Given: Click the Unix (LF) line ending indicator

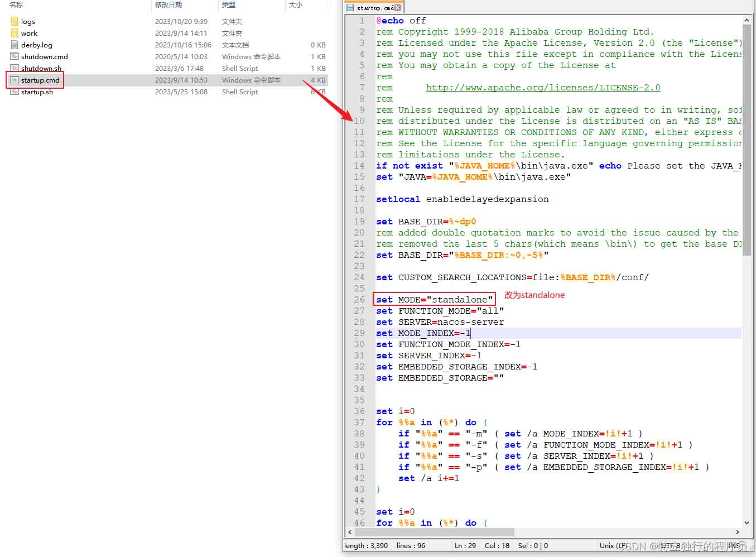Looking at the screenshot, I should click(x=613, y=546).
